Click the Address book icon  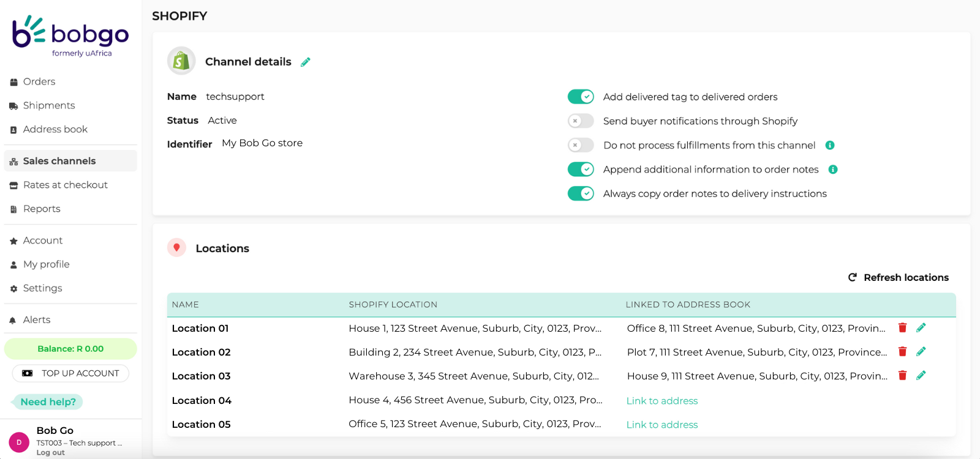(13, 130)
